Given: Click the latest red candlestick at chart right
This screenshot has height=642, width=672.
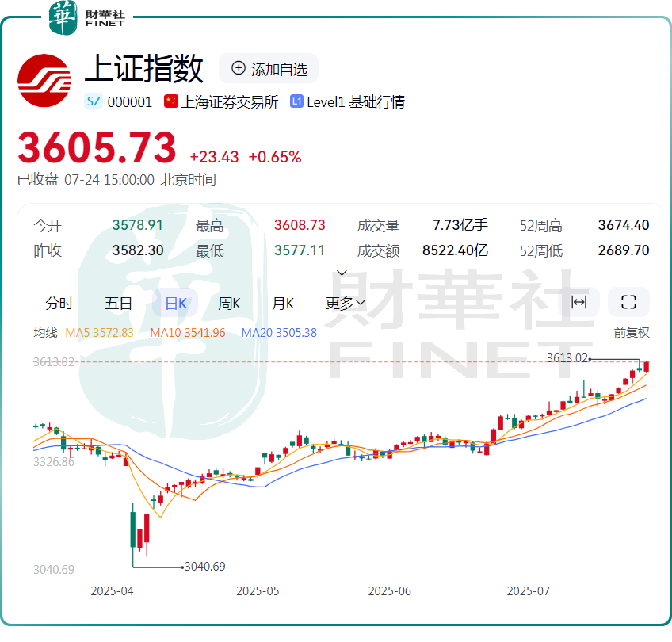Looking at the screenshot, I should click(647, 367).
